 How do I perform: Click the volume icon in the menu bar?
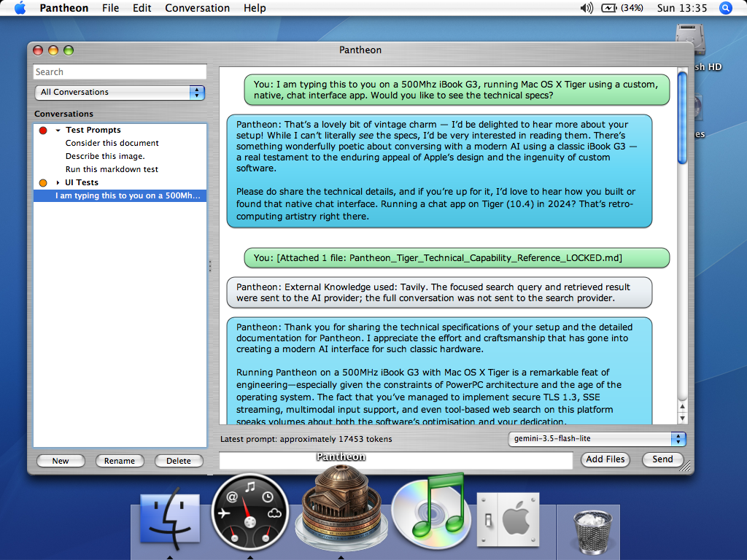[x=587, y=7]
